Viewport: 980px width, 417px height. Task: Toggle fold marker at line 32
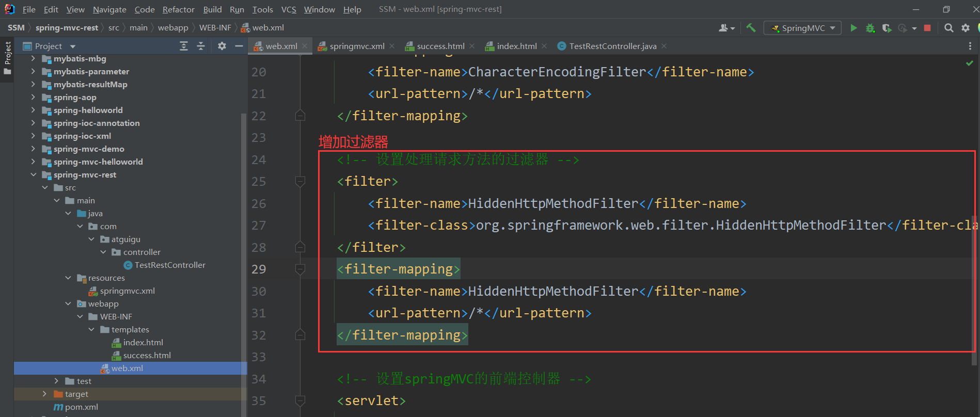click(300, 335)
